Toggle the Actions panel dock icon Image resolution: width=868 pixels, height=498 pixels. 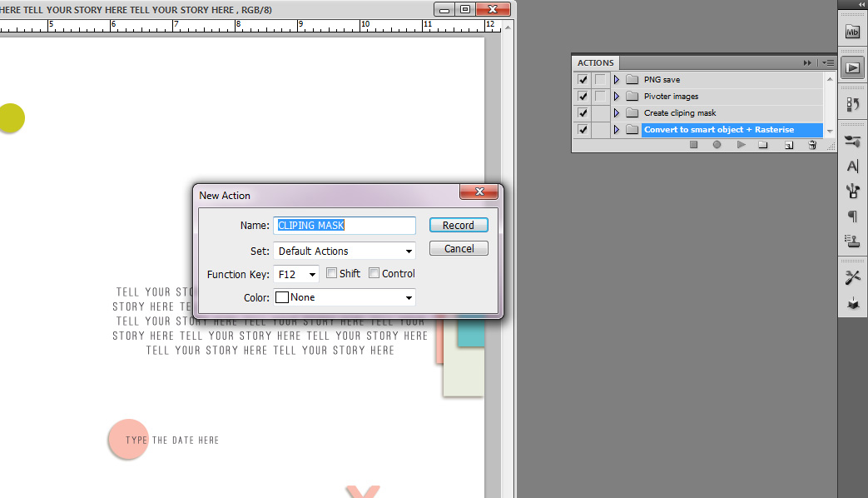pos(852,67)
